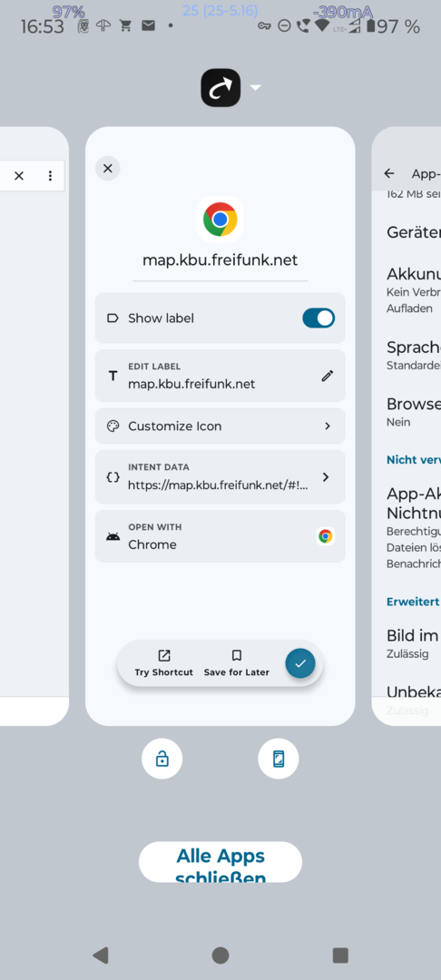Open the dropdown arrow beside the app icon
Viewport: 441px width, 980px height.
point(256,88)
